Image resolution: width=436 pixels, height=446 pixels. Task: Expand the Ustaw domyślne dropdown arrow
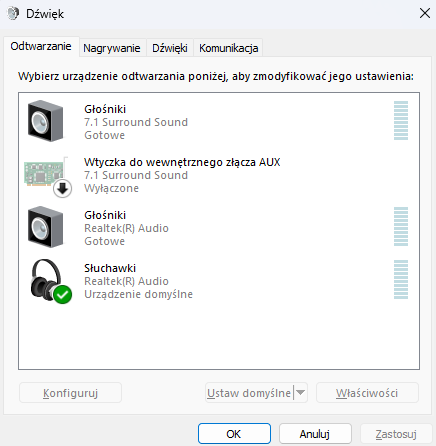click(x=300, y=392)
